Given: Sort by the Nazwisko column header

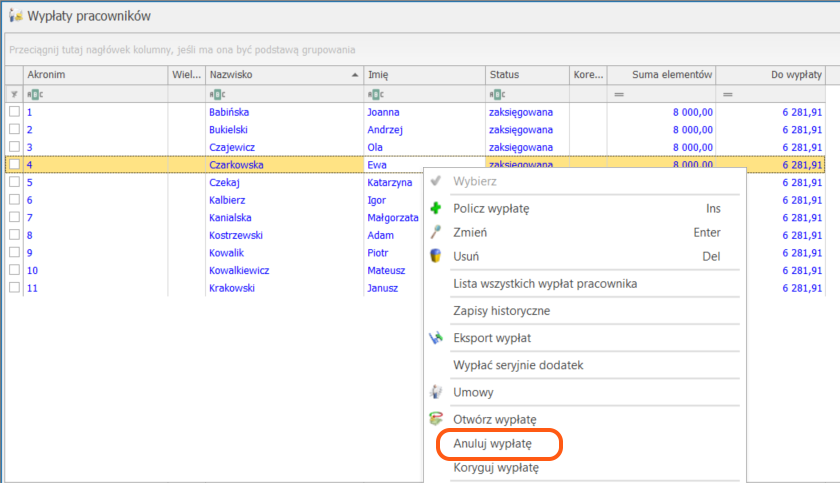Looking at the screenshot, I should point(284,75).
